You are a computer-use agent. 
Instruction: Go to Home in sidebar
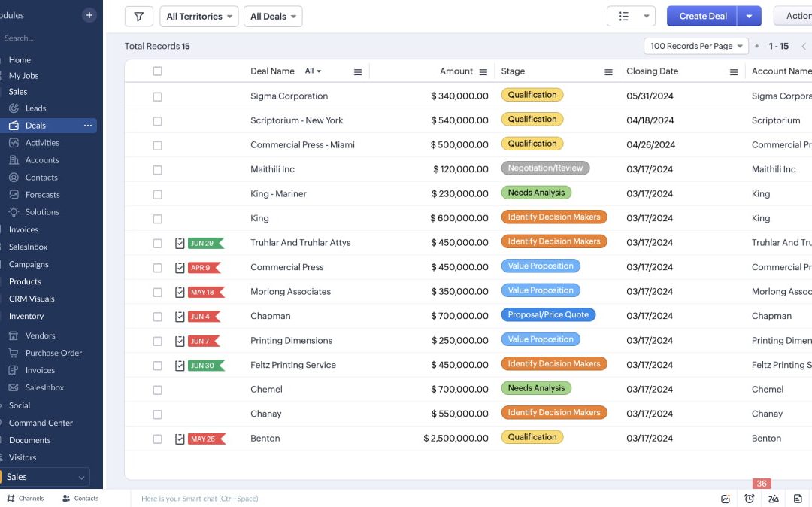click(20, 60)
